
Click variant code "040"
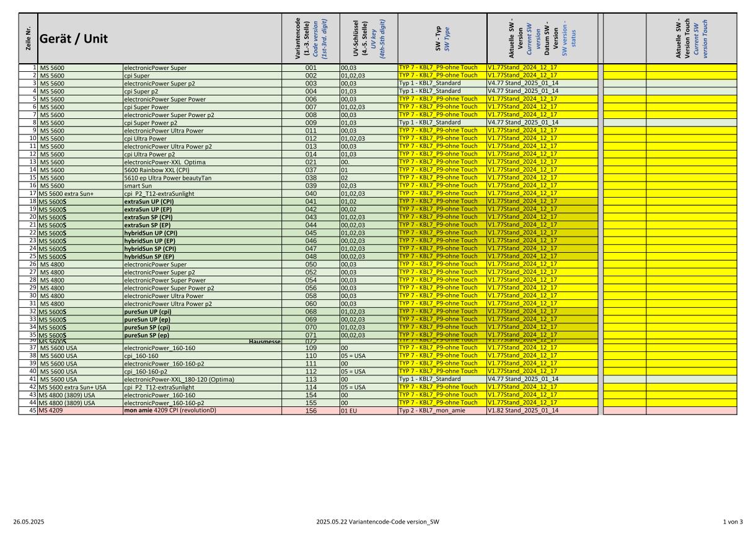coord(311,193)
